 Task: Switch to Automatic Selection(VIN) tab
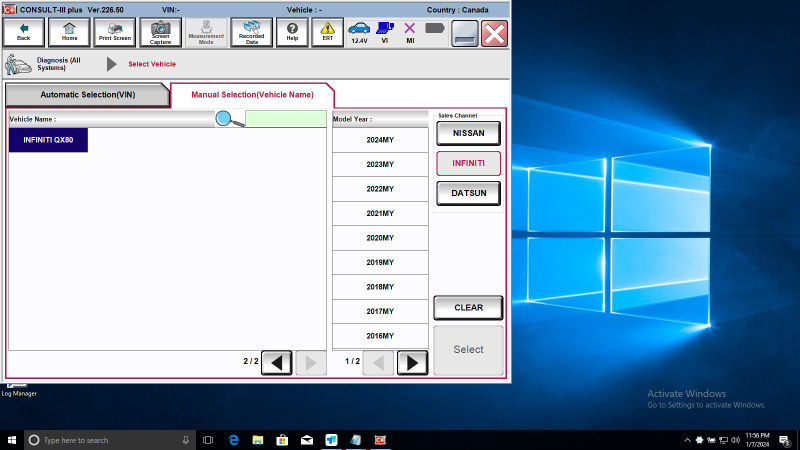(x=88, y=95)
